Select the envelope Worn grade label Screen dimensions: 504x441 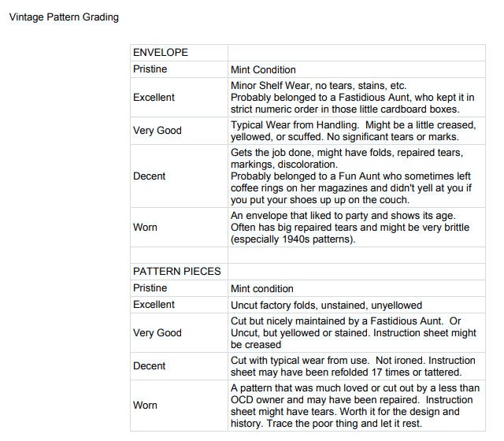tap(145, 228)
